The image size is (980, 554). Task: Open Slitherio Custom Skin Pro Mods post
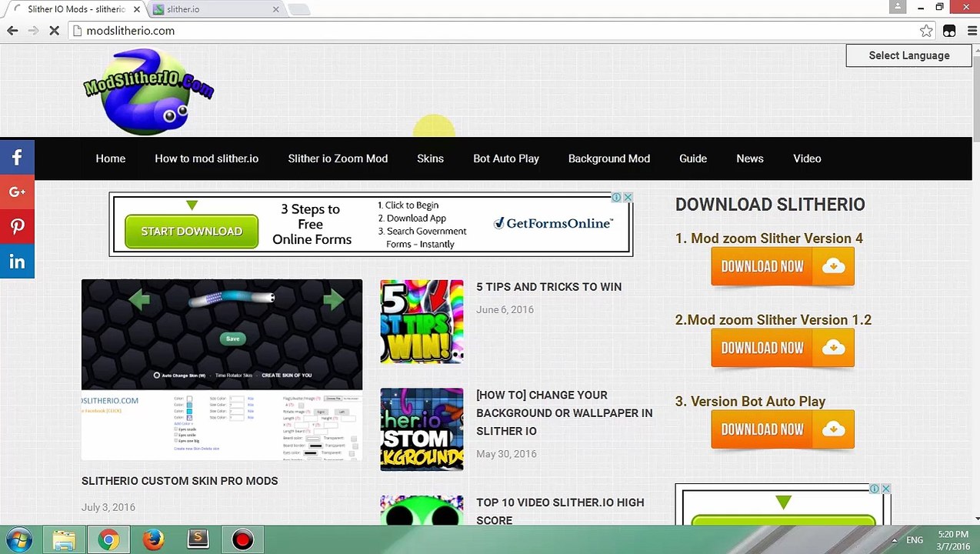point(180,480)
